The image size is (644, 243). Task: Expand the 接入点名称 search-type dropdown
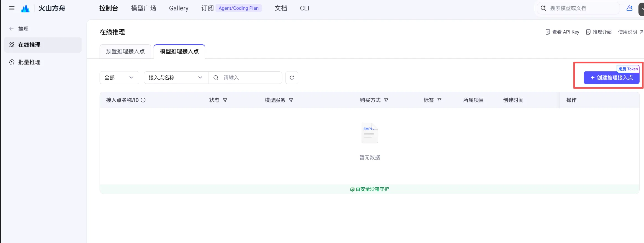click(x=176, y=78)
